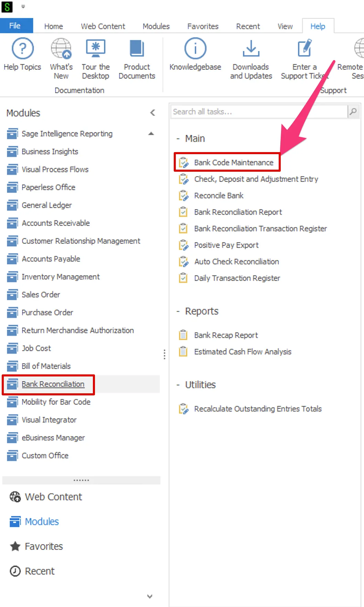Viewport: 364px width, 607px height.
Task: Collapse the Modules pane with left chevron
Action: click(153, 113)
